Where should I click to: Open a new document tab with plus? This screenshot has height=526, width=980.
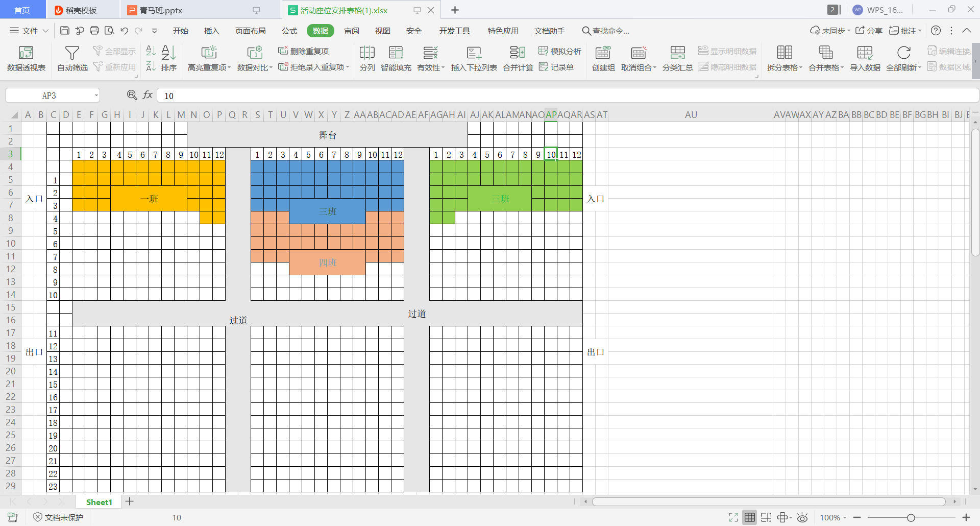pyautogui.click(x=455, y=10)
